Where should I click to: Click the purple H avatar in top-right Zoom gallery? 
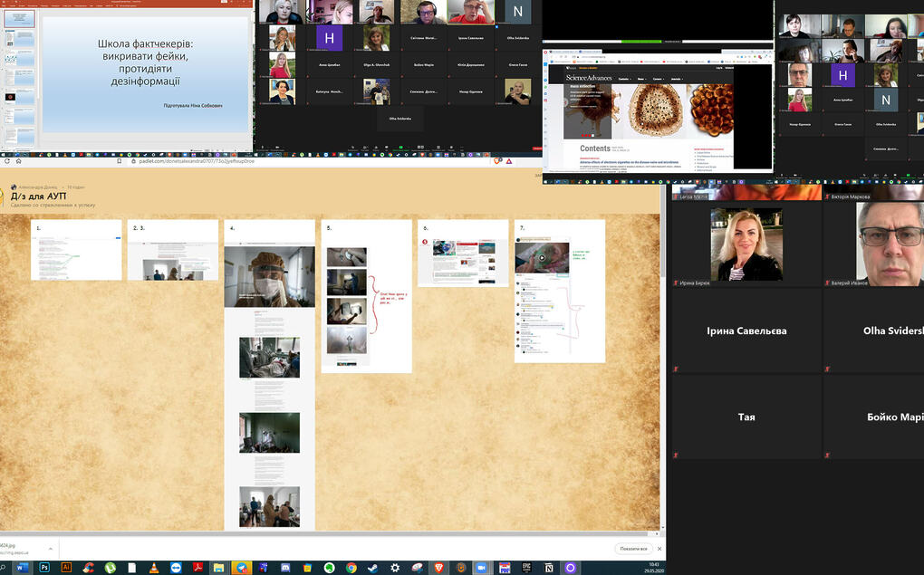pos(842,75)
